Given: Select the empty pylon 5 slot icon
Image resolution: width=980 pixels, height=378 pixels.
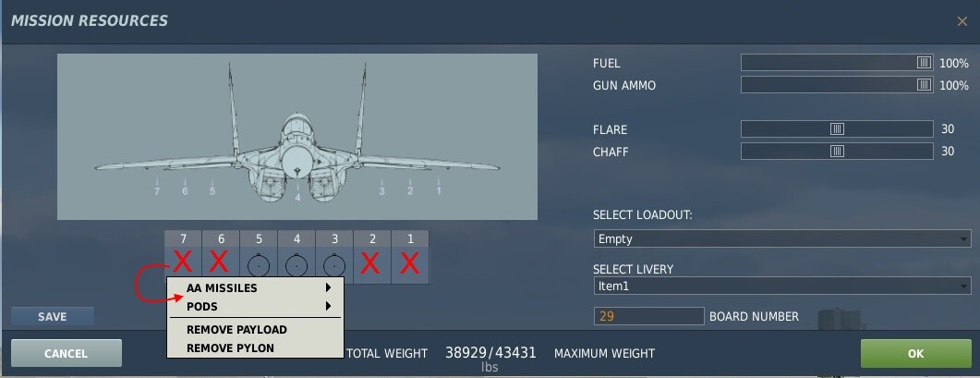Looking at the screenshot, I should [258, 265].
